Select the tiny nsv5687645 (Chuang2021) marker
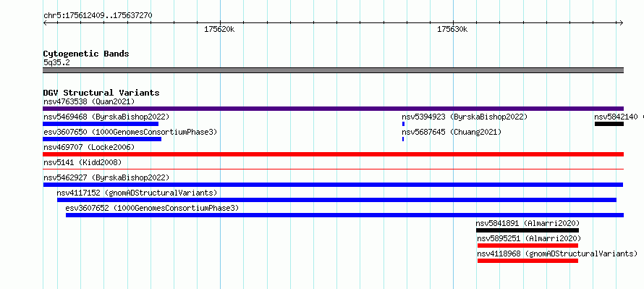Screen dimensions: 644x289 click(403, 139)
